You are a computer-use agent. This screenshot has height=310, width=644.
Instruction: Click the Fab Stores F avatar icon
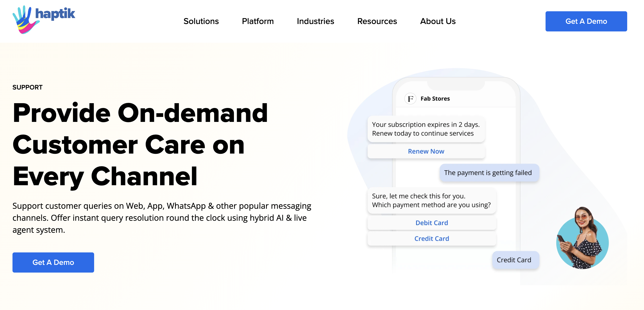[410, 99]
